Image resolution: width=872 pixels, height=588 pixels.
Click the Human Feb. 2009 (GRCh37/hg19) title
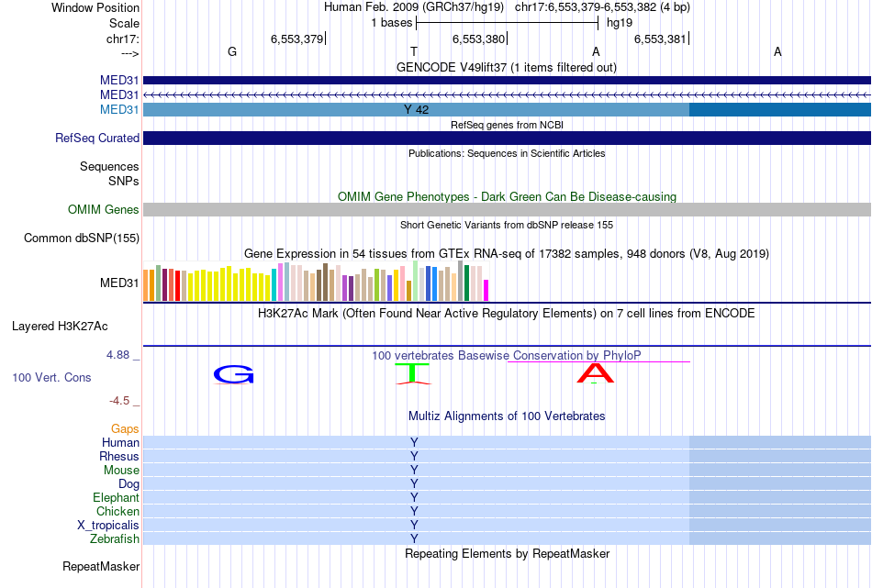click(x=414, y=7)
